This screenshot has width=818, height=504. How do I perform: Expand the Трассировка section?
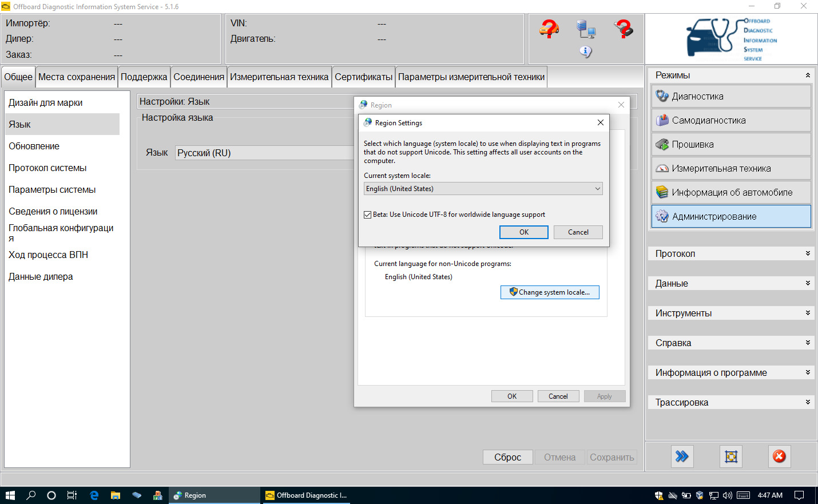tap(808, 402)
